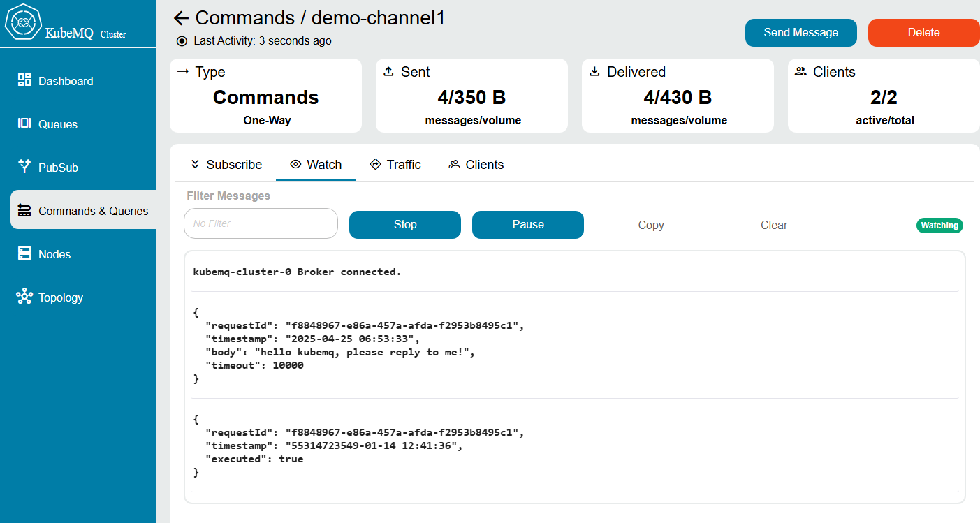Click the Nodes server icon
The height and width of the screenshot is (523, 980).
coord(24,253)
